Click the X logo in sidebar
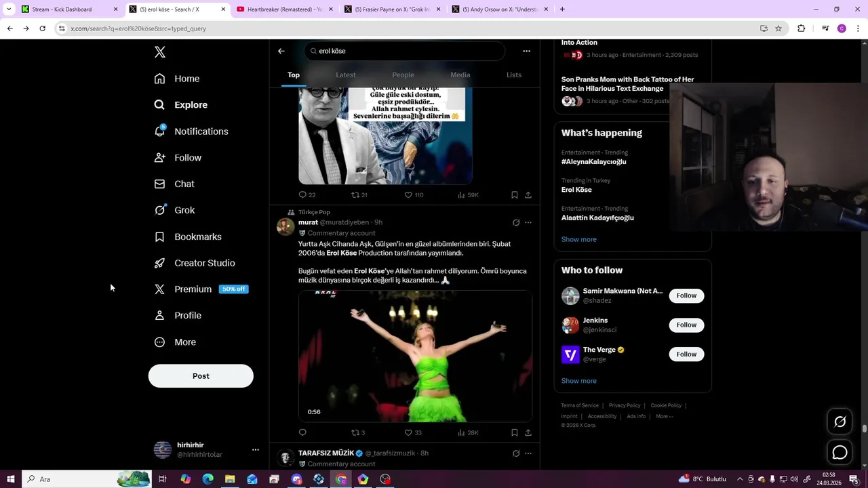The height and width of the screenshot is (488, 868). [159, 52]
